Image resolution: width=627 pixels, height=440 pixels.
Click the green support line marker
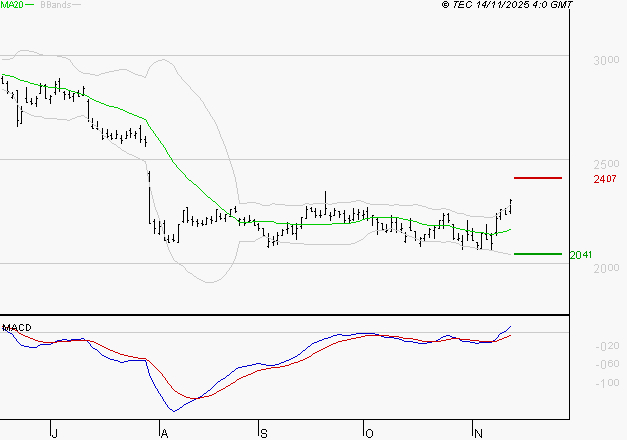[x=538, y=254]
